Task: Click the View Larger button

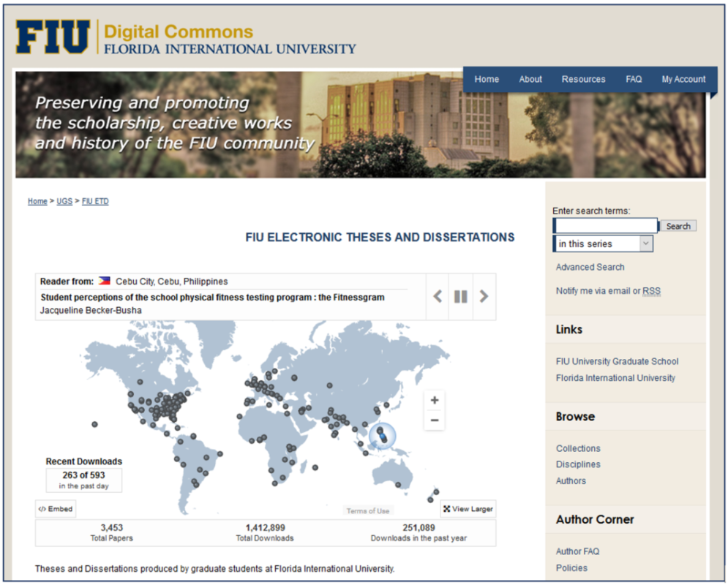Action: [x=468, y=509]
